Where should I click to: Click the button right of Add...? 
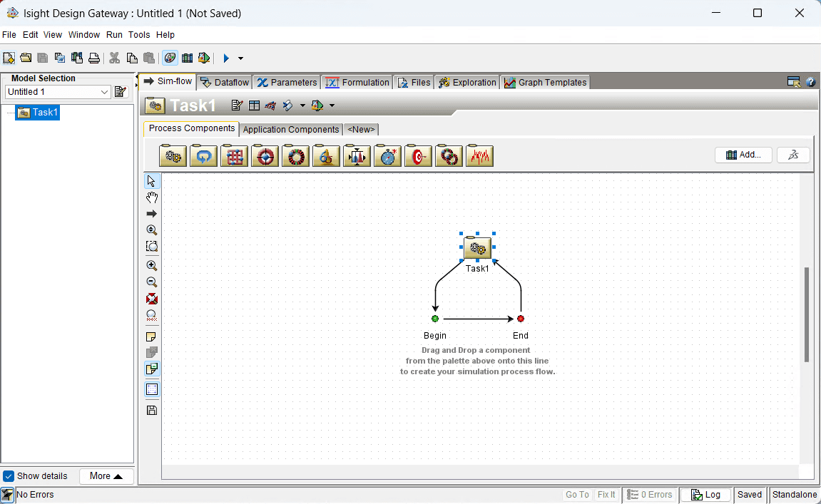793,155
